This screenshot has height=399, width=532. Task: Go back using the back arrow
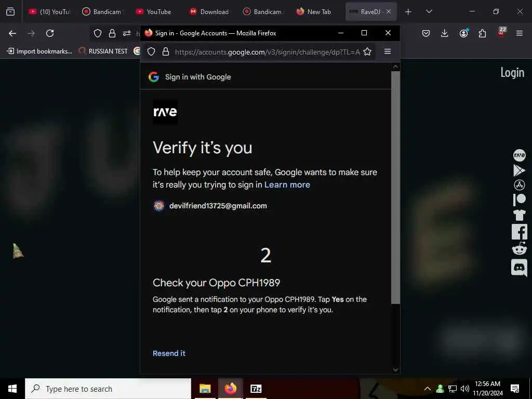click(x=12, y=33)
